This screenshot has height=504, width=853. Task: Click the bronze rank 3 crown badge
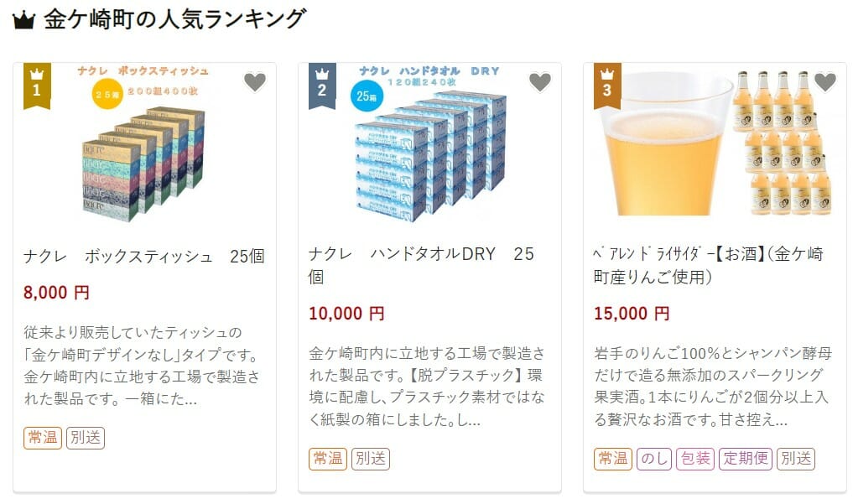tap(607, 86)
